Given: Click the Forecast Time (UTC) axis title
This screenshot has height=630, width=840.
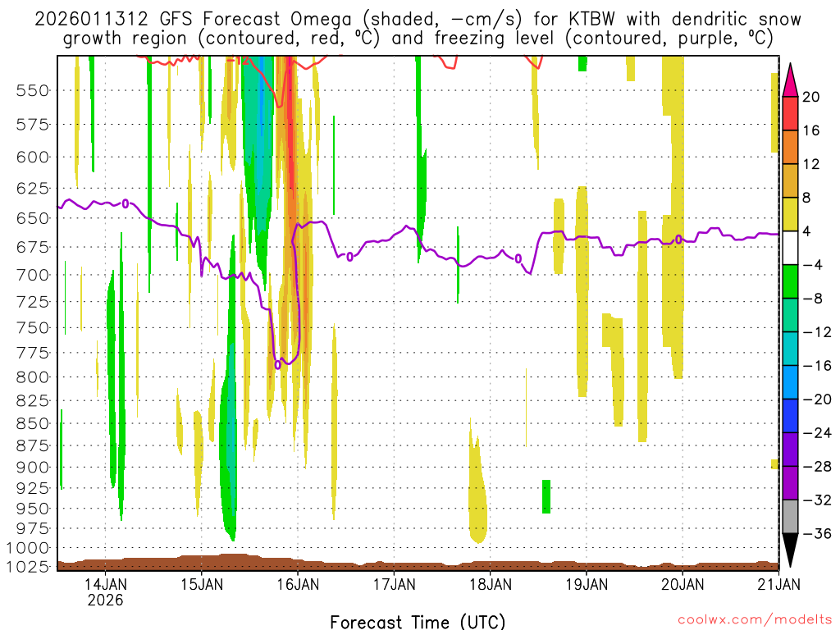Looking at the screenshot, I should [418, 622].
